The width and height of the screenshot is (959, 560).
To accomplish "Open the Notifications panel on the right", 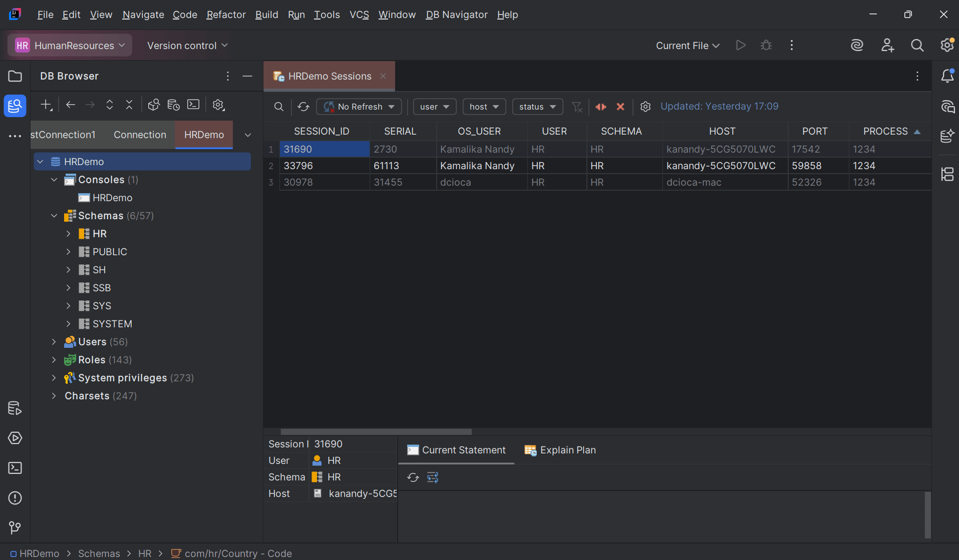I will tap(947, 76).
